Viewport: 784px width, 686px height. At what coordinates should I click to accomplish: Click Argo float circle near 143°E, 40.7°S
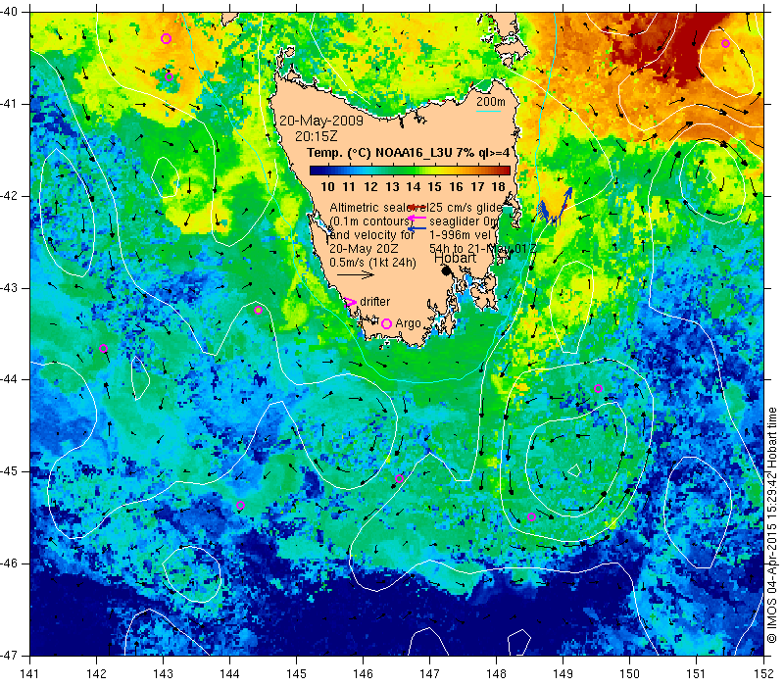(169, 76)
